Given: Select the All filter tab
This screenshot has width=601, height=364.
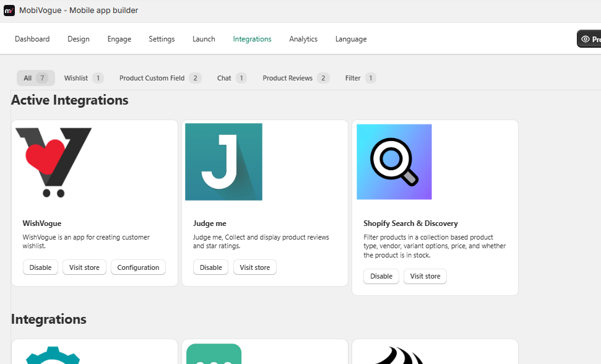Looking at the screenshot, I should pos(36,78).
